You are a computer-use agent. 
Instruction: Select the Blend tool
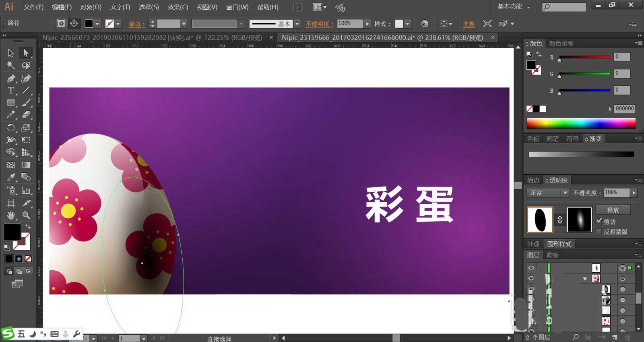tap(26, 177)
